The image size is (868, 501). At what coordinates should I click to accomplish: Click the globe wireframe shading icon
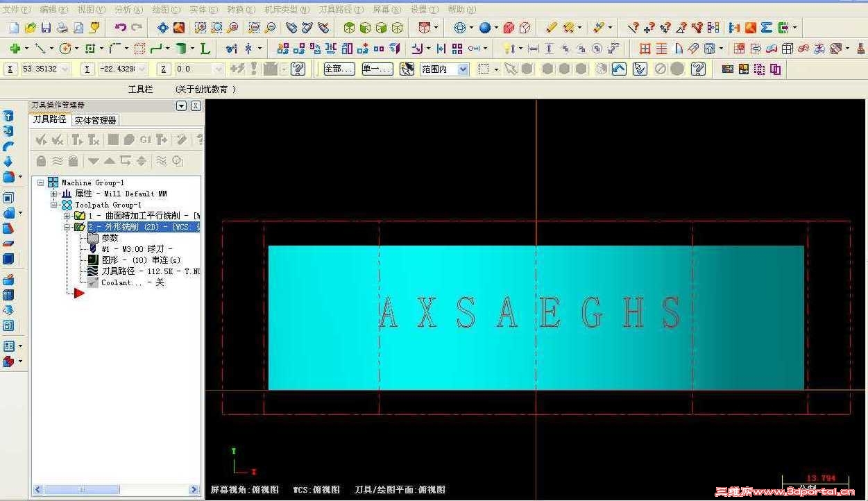coord(459,28)
